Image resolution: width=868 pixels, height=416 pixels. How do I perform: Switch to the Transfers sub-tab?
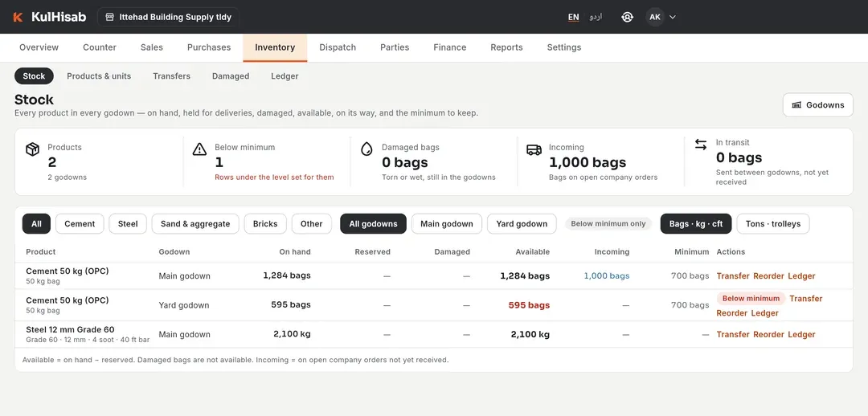(x=172, y=76)
